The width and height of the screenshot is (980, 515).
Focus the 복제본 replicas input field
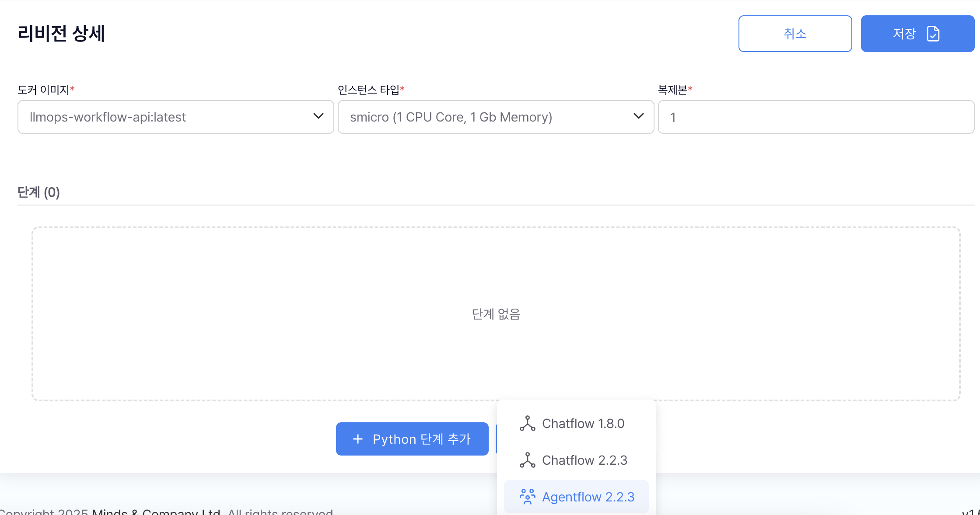815,117
